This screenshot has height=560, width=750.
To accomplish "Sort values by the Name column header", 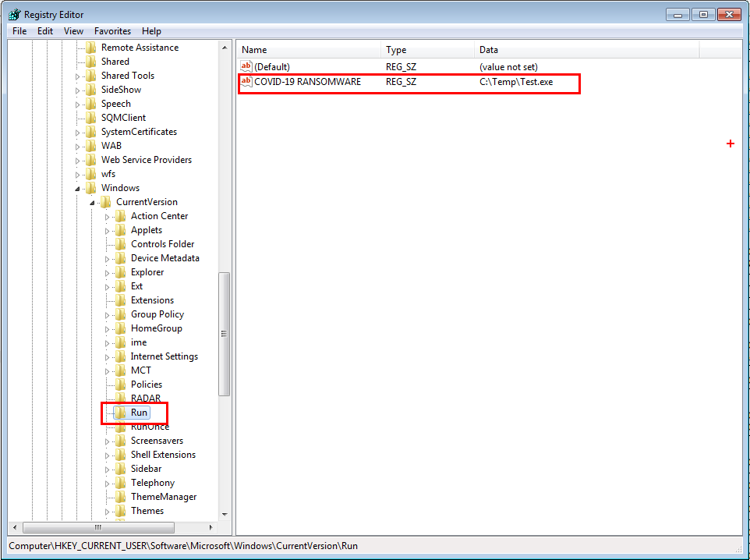I will point(309,50).
